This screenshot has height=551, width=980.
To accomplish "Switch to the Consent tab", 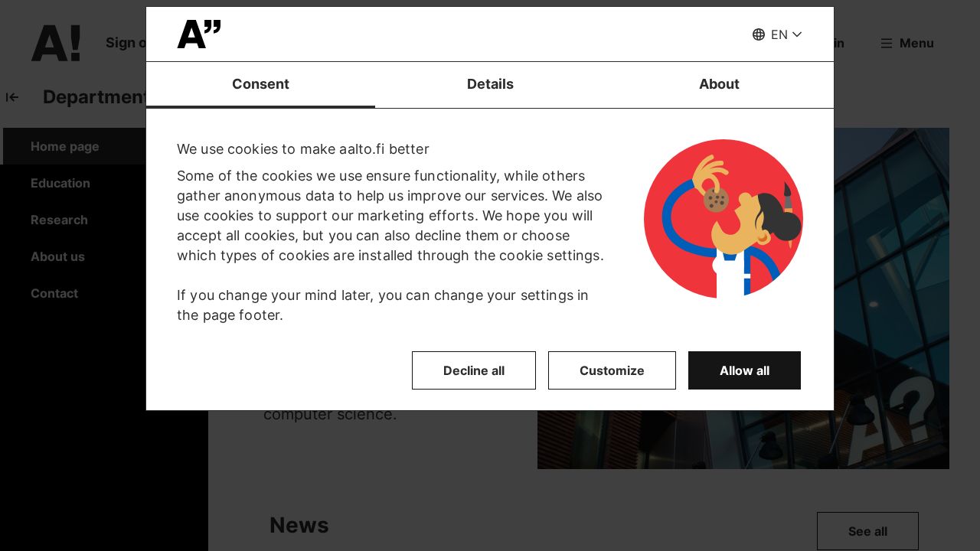I will tap(260, 84).
